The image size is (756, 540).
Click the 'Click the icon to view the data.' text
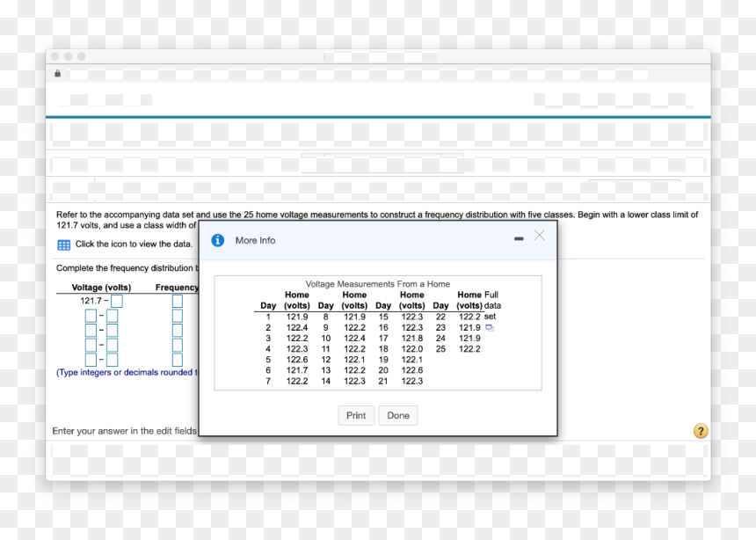click(134, 244)
